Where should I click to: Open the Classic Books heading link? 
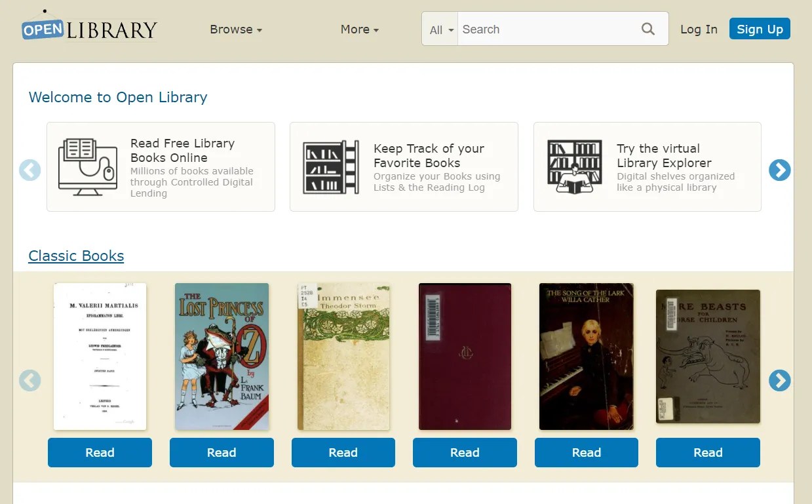[76, 256]
